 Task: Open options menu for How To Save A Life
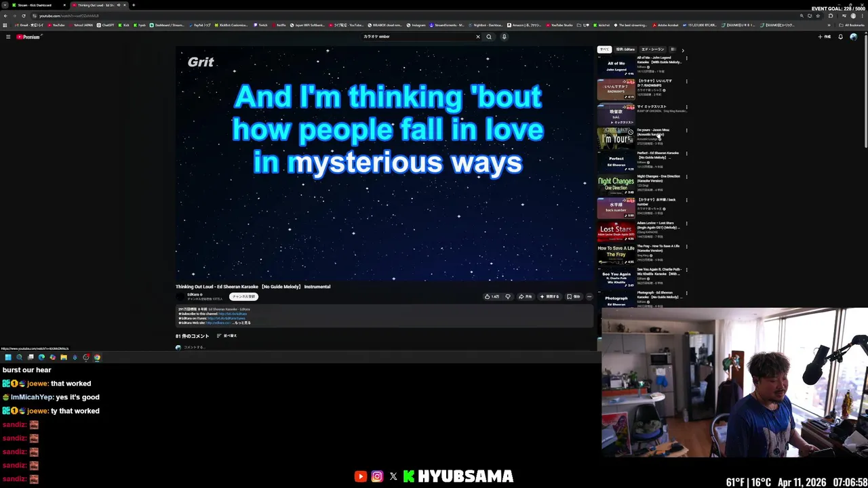pos(686,247)
